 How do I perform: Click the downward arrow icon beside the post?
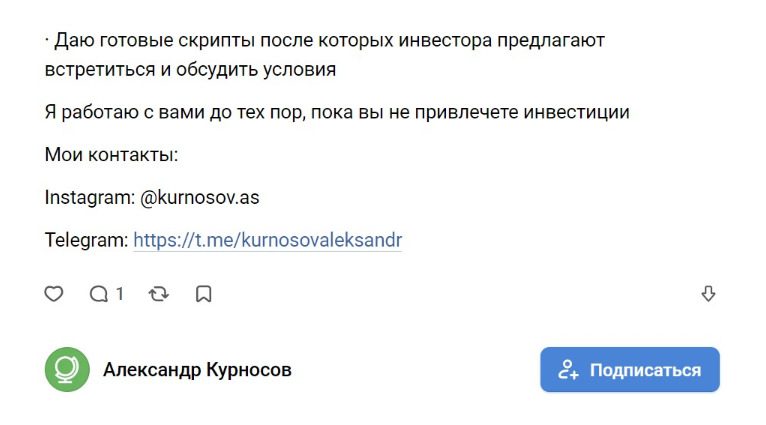708,294
